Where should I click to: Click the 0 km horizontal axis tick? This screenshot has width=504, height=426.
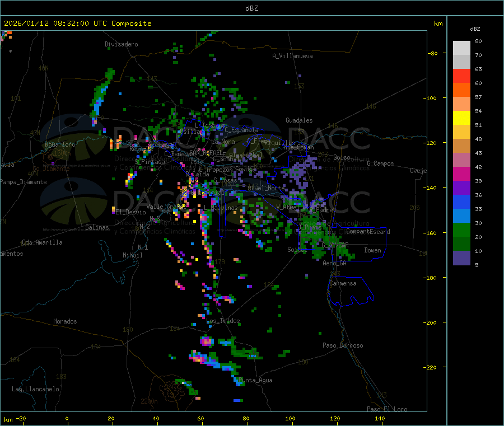click(67, 418)
